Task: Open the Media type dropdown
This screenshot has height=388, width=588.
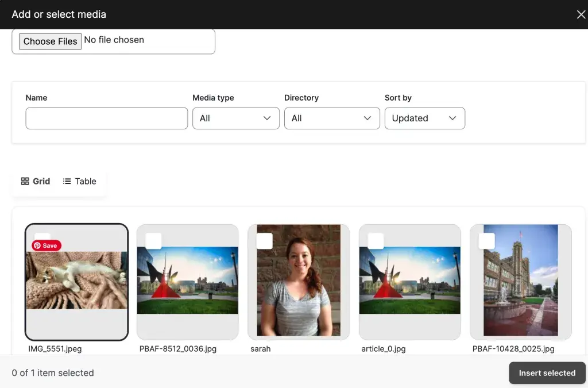Action: click(x=235, y=118)
